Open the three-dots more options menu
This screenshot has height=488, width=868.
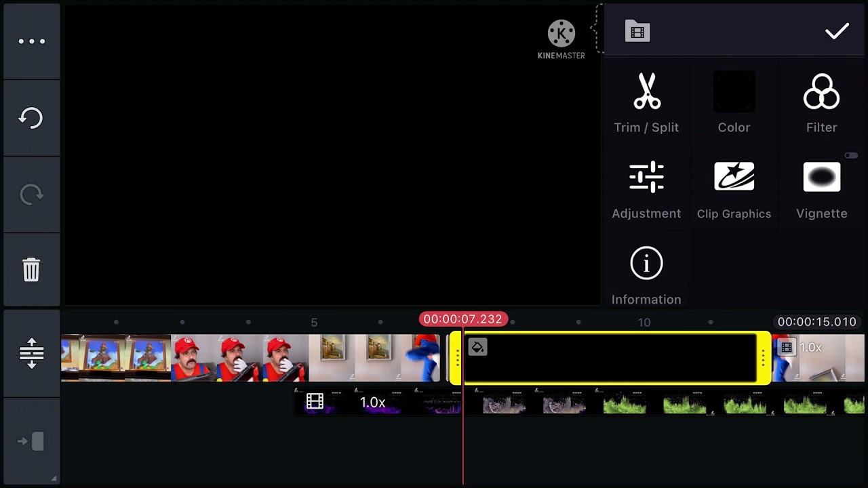coord(31,41)
